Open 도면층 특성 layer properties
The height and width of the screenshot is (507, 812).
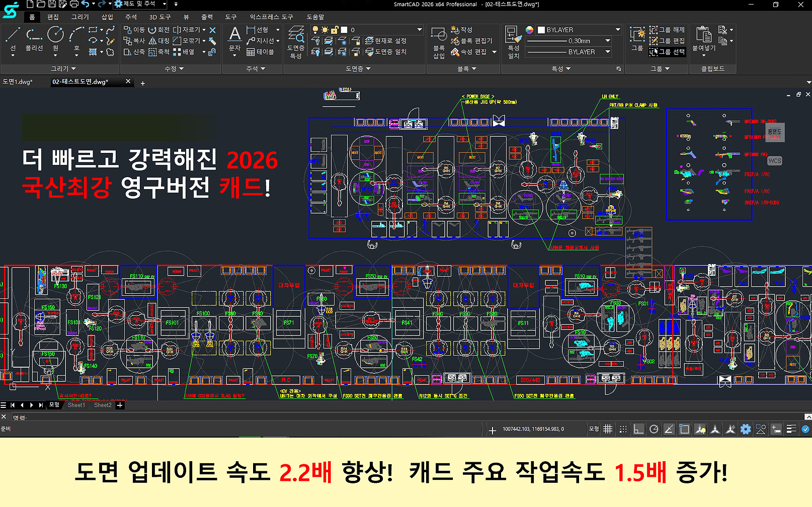296,42
